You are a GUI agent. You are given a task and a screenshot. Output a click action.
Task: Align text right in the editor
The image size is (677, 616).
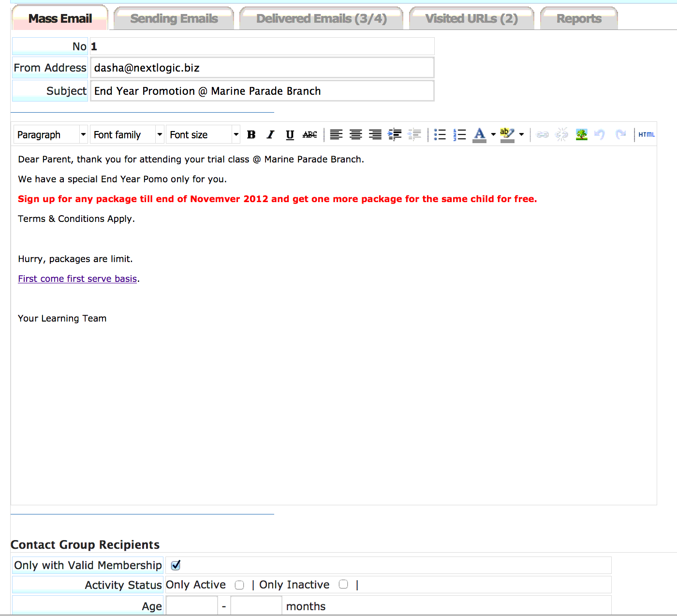(375, 135)
